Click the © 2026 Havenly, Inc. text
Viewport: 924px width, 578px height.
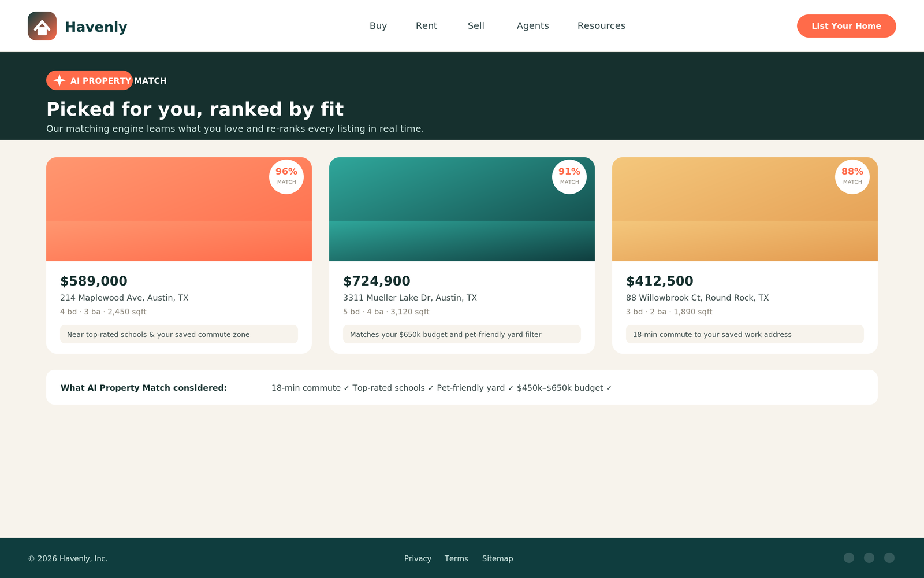(x=68, y=558)
